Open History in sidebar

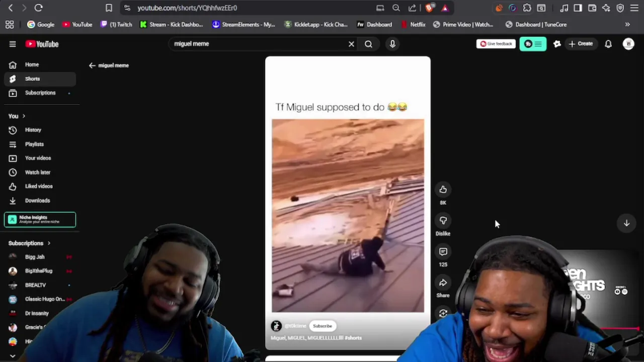click(x=40, y=130)
